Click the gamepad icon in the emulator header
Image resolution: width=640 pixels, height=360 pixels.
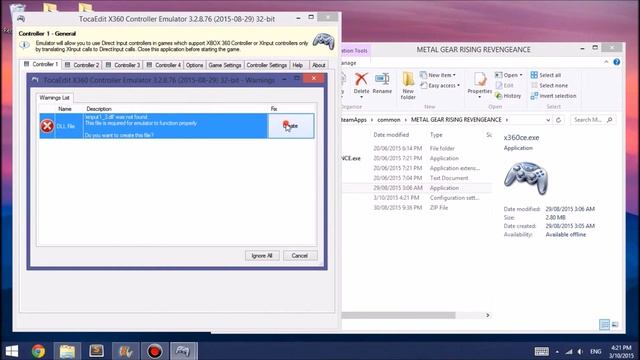coord(324,41)
